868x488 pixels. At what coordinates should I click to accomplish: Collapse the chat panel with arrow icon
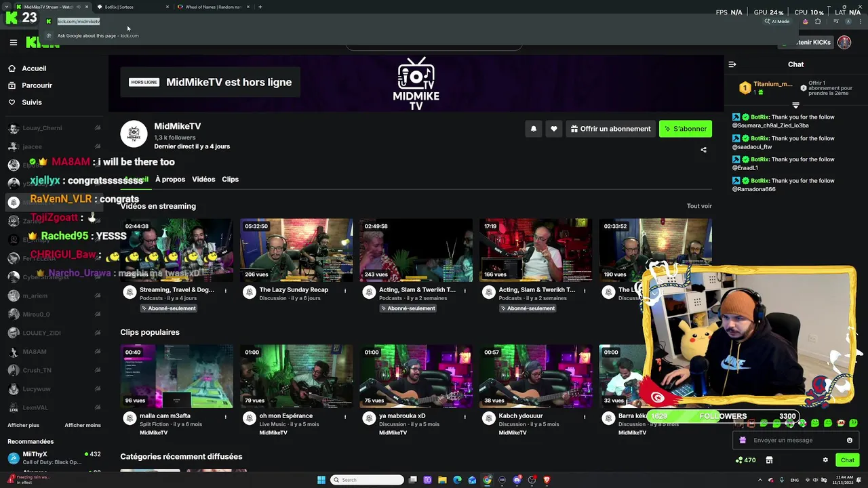coord(732,64)
